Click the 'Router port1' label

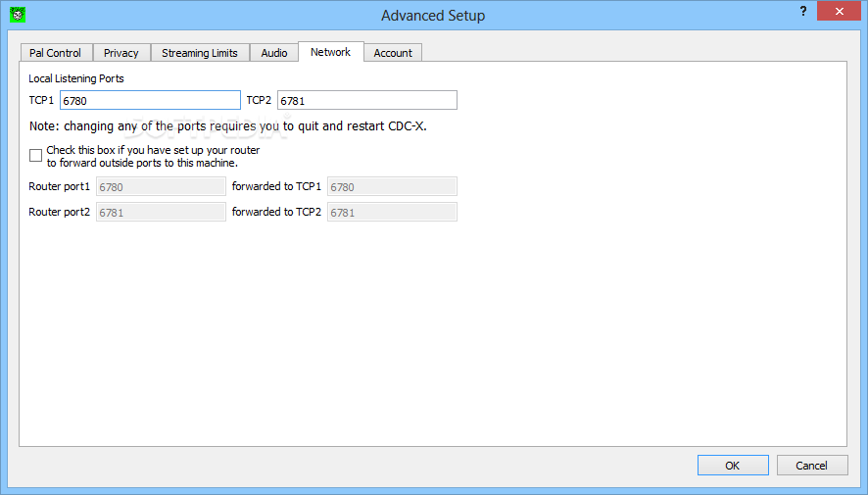click(59, 186)
